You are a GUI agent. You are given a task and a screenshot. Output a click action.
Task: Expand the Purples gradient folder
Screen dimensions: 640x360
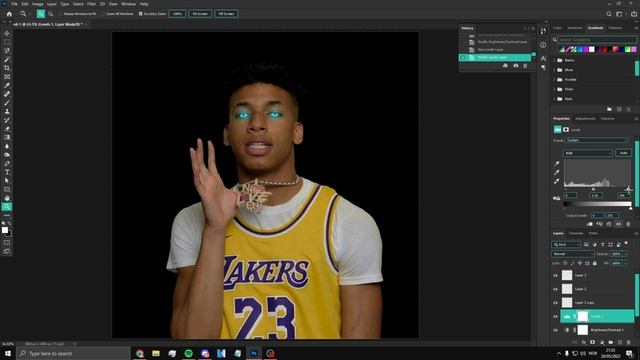pos(555,80)
